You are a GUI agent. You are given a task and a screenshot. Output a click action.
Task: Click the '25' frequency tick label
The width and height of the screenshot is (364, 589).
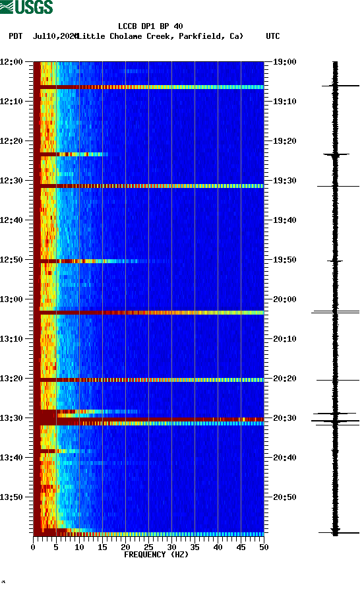tap(148, 547)
